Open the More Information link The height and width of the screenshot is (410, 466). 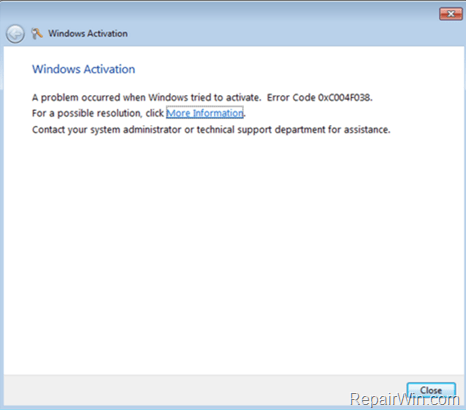pos(205,113)
